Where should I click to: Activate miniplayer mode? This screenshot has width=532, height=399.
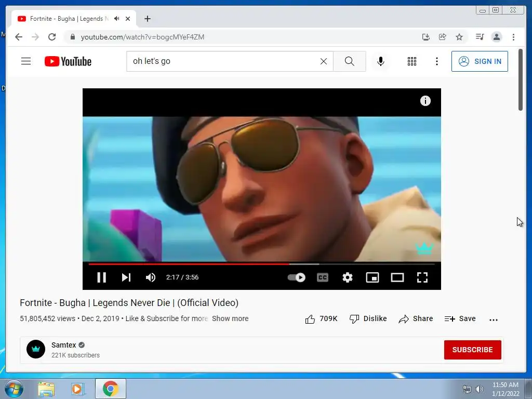tap(372, 277)
